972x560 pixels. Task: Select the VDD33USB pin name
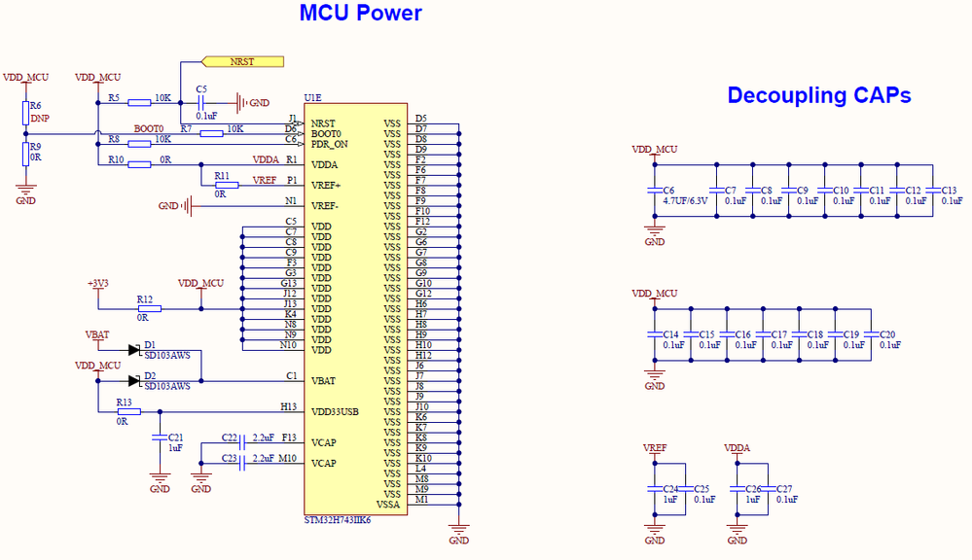(x=335, y=412)
